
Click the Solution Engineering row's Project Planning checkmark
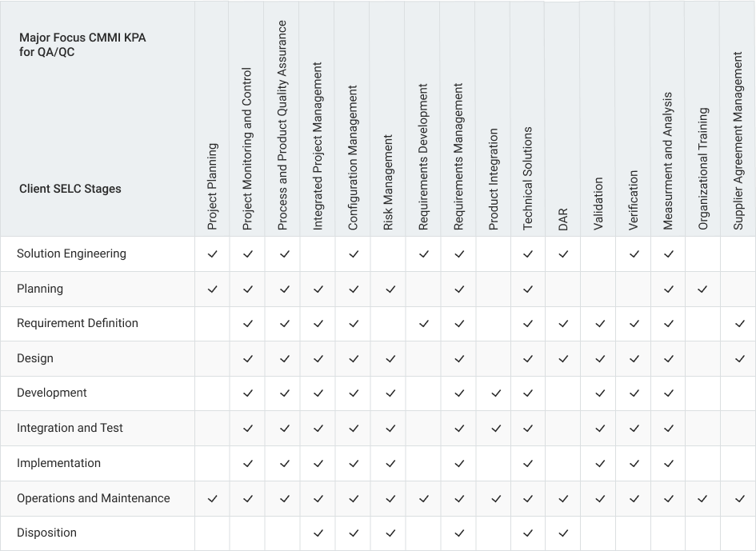[x=212, y=254]
